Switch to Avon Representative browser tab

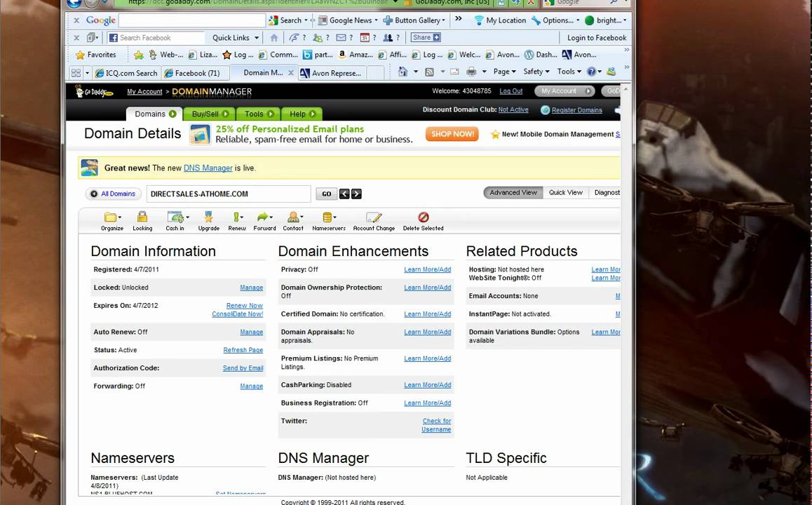[x=332, y=73]
